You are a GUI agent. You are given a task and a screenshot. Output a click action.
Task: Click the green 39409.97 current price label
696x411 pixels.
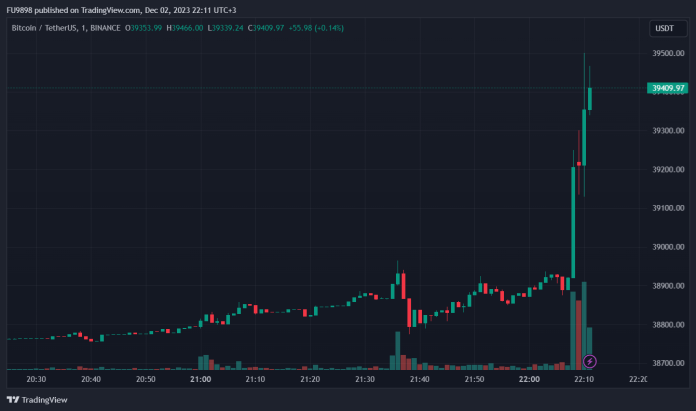tap(666, 88)
